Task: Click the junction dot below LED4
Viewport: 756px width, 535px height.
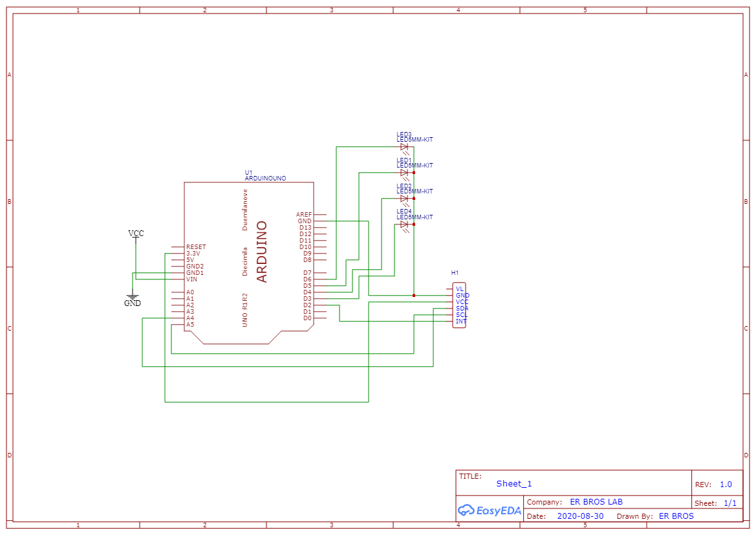Action: point(414,295)
